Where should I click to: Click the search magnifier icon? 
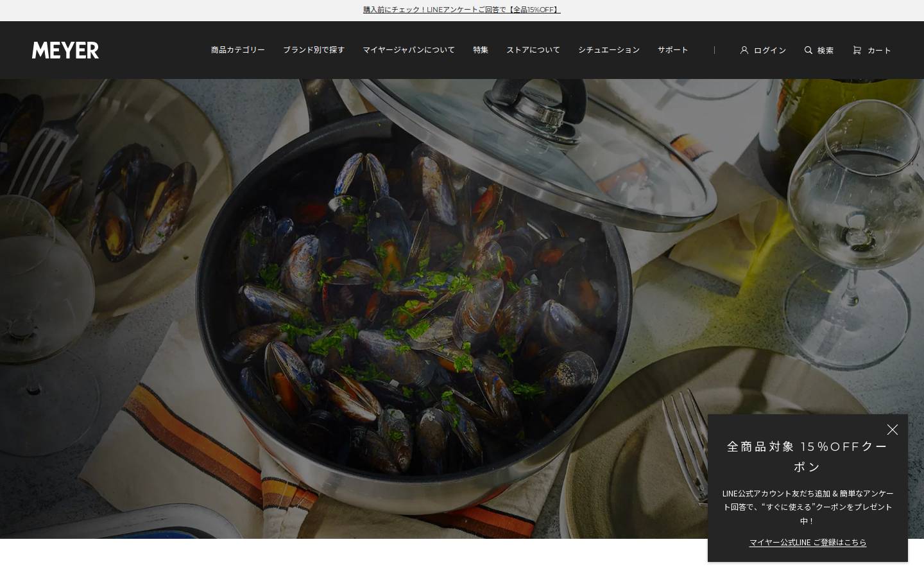tap(809, 50)
